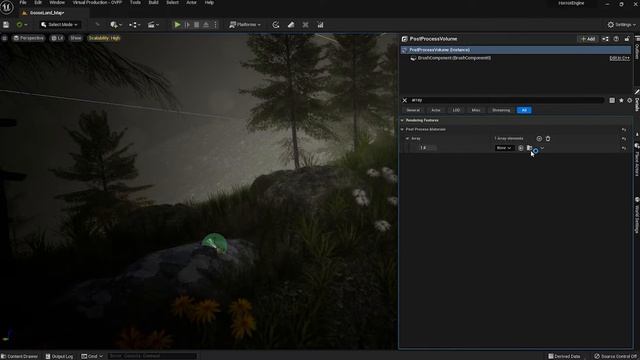Open the Output Log
640x360 pixels.
point(60,356)
